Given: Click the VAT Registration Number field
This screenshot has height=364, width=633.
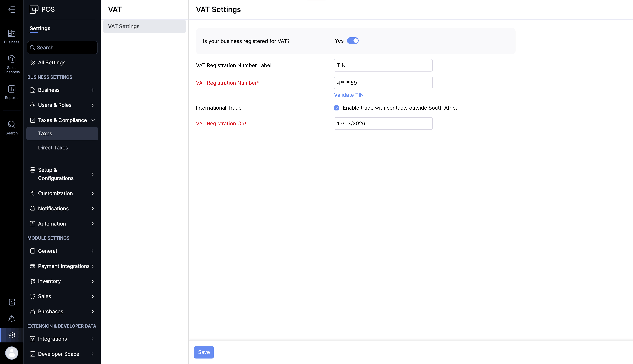Looking at the screenshot, I should [383, 83].
